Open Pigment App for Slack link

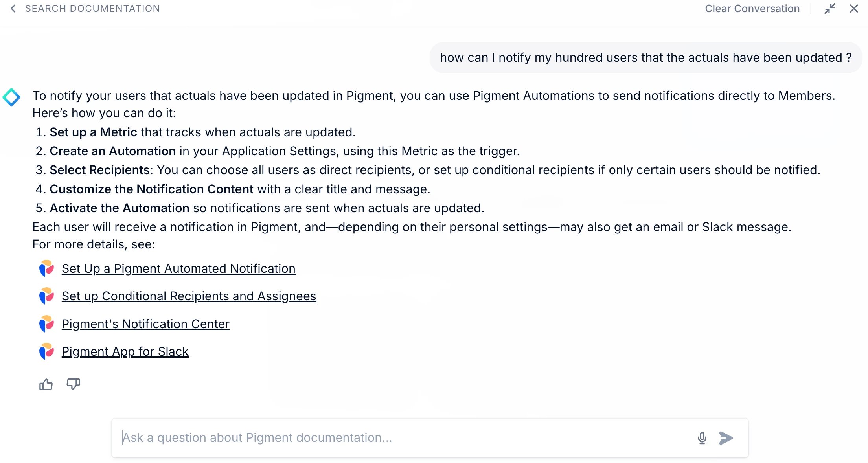(125, 351)
